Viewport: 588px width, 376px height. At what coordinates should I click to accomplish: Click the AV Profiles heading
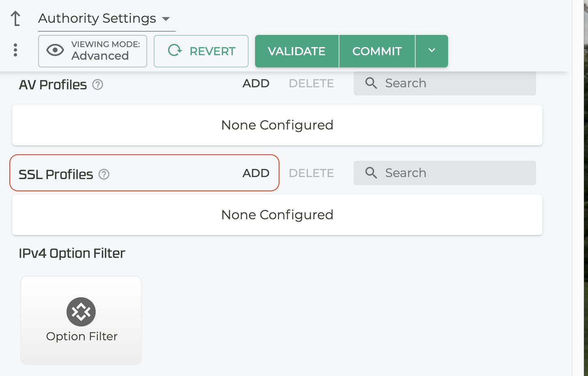53,85
